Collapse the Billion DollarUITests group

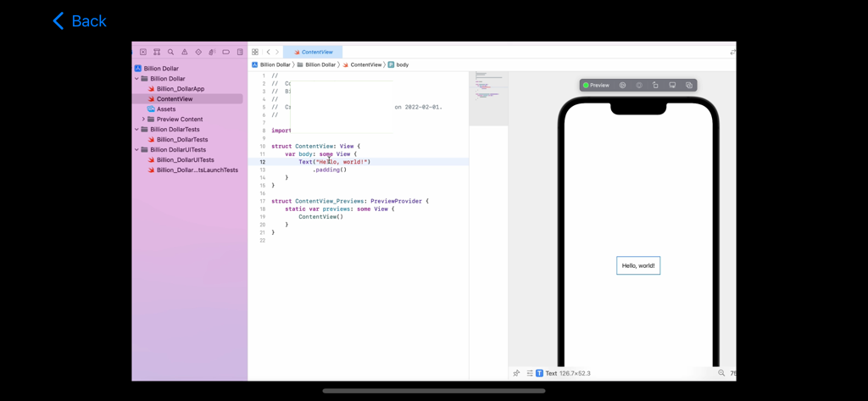click(x=136, y=149)
